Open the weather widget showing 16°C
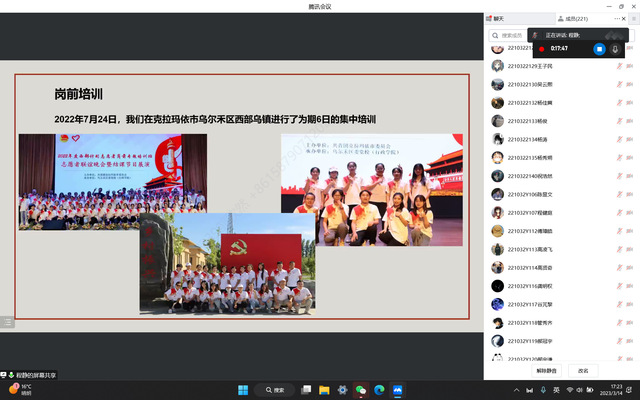The width and height of the screenshot is (640, 400). (x=20, y=390)
